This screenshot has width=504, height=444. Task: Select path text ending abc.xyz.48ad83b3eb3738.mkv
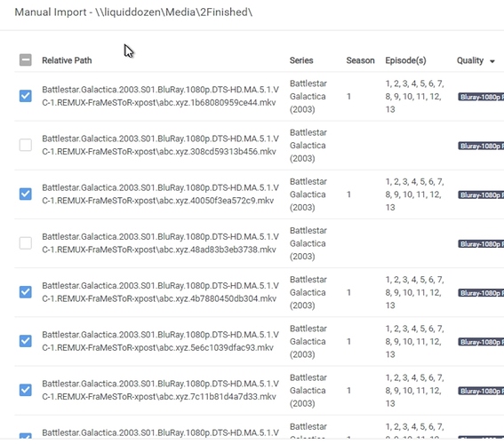[160, 243]
